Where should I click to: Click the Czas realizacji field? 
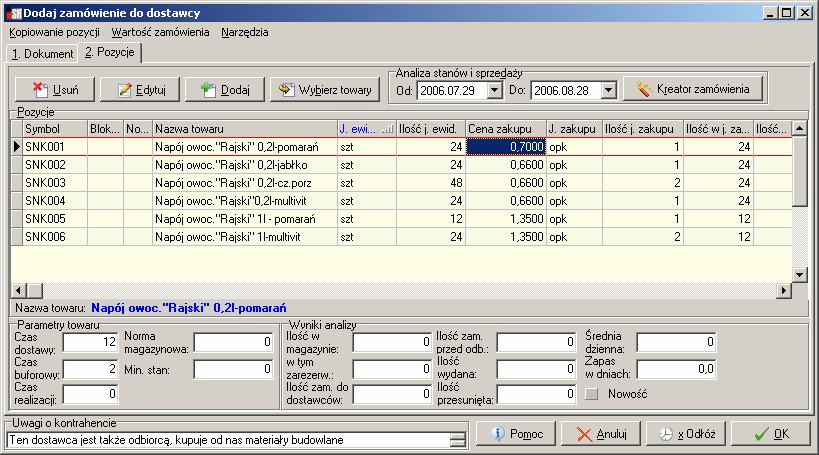coord(90,394)
